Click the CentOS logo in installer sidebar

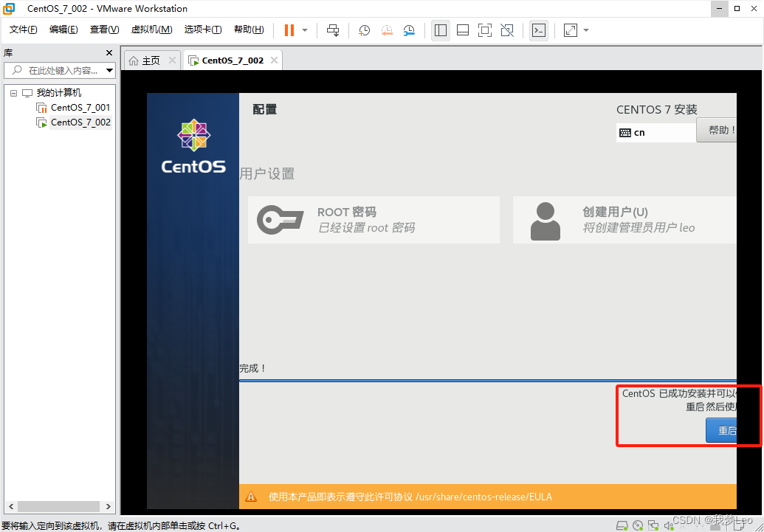point(193,146)
